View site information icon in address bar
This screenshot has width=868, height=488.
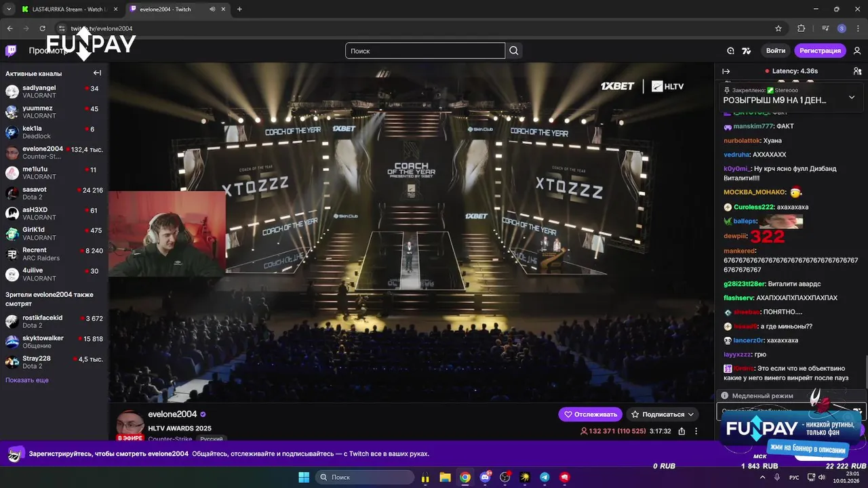62,28
